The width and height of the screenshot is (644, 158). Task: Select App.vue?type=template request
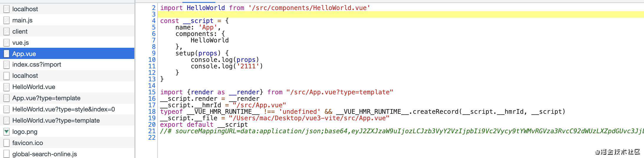tap(67, 98)
